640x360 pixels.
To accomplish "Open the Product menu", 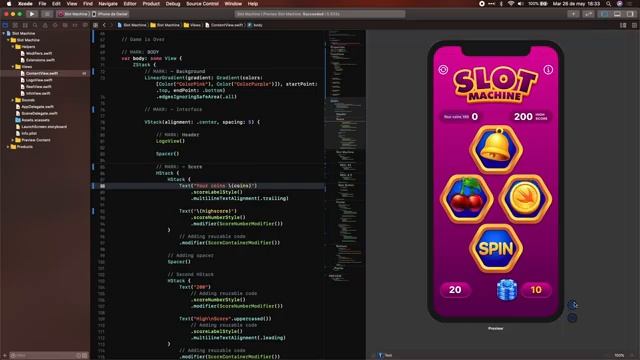I will point(151,4).
